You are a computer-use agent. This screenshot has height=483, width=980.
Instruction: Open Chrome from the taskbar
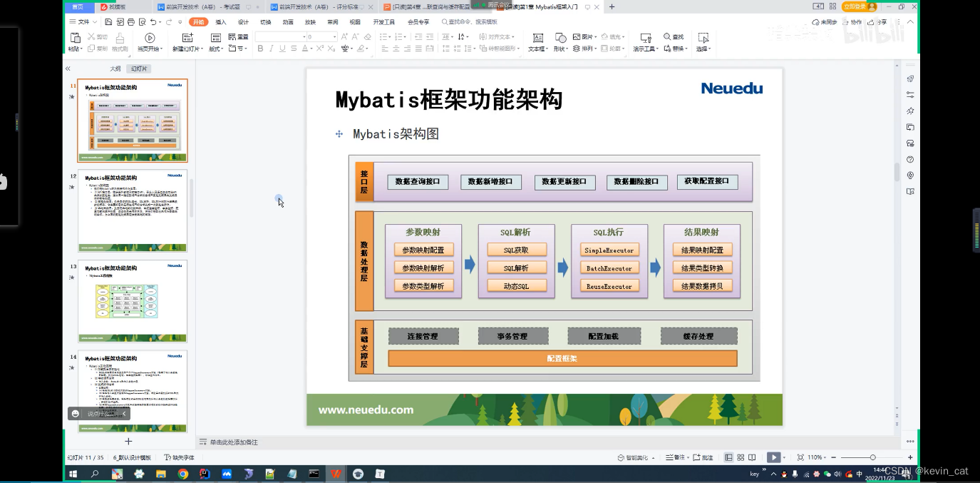(183, 474)
